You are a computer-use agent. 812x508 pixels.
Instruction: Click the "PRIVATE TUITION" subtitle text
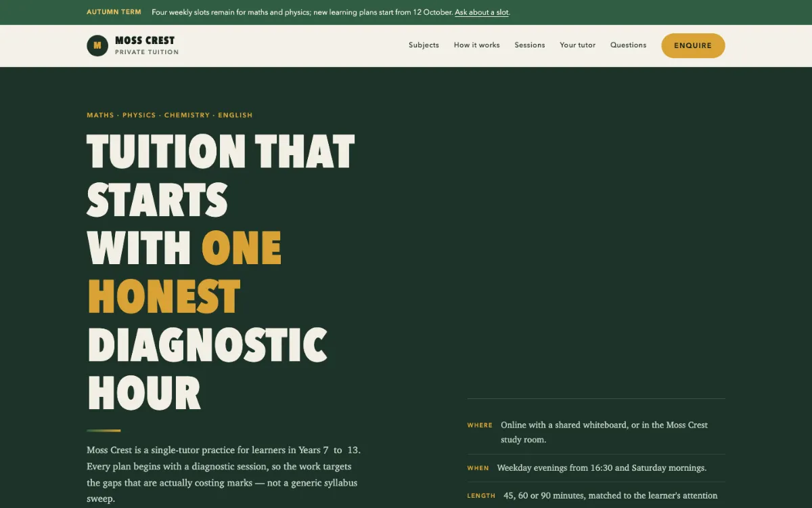(147, 52)
